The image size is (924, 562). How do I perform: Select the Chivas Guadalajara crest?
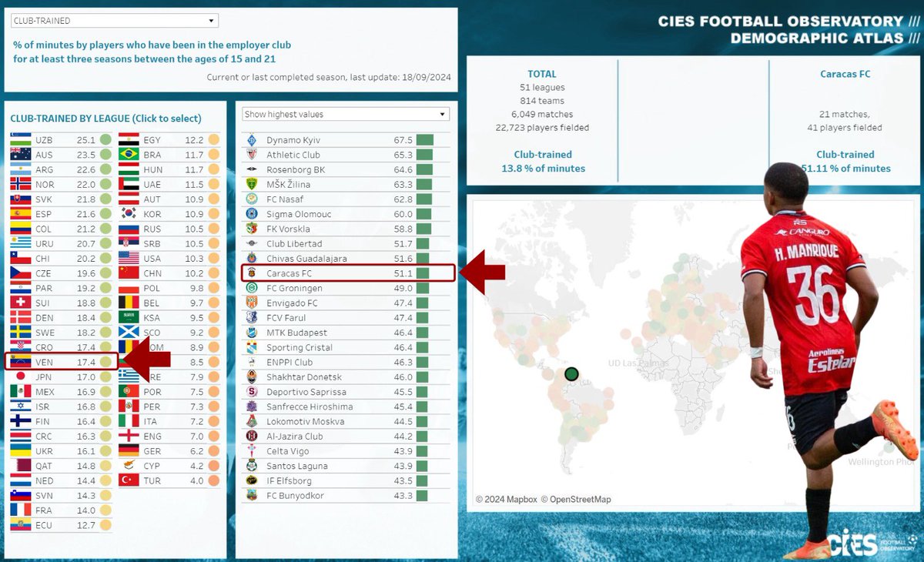tap(251, 259)
